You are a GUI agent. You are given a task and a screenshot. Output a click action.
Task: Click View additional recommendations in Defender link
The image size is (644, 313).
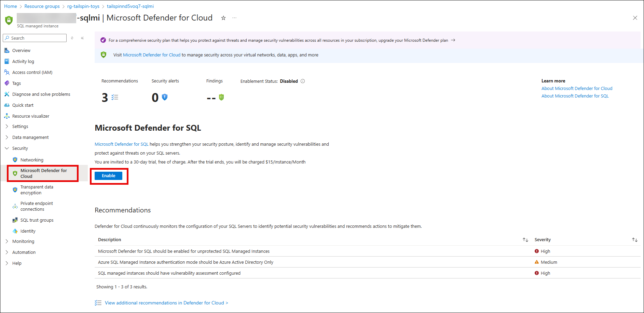tap(166, 303)
